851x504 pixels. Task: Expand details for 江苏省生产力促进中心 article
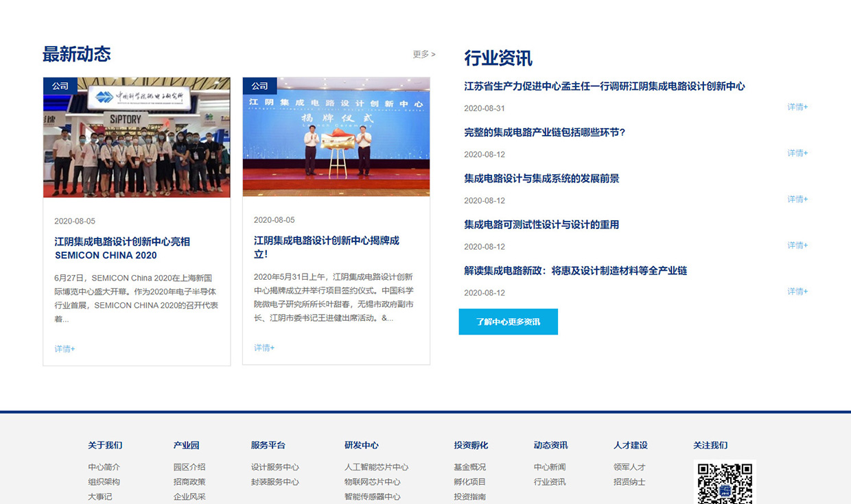(796, 108)
